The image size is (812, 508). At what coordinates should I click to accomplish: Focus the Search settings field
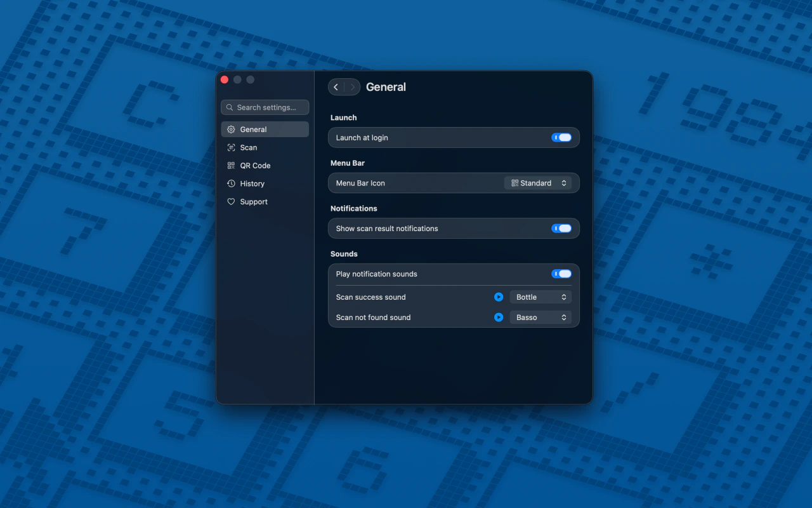click(x=265, y=107)
